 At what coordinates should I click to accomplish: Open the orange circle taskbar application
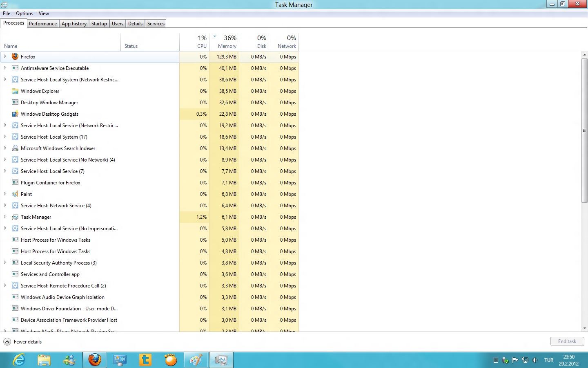pyautogui.click(x=171, y=360)
